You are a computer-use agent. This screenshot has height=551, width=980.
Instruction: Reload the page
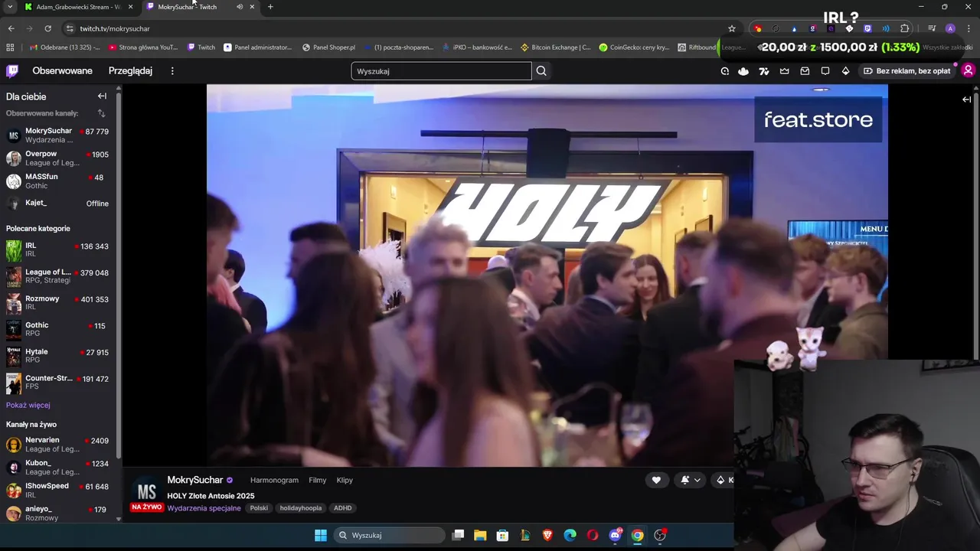pyautogui.click(x=47, y=28)
